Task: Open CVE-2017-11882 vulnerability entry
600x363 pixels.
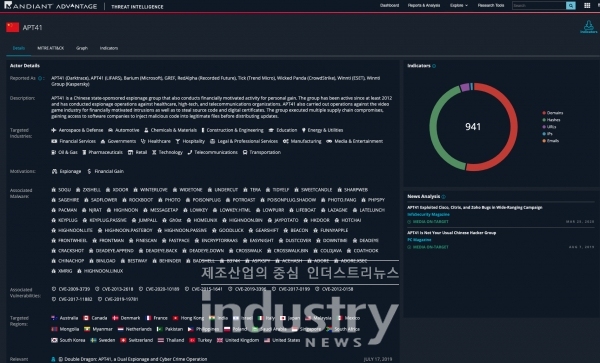Action: (72, 299)
